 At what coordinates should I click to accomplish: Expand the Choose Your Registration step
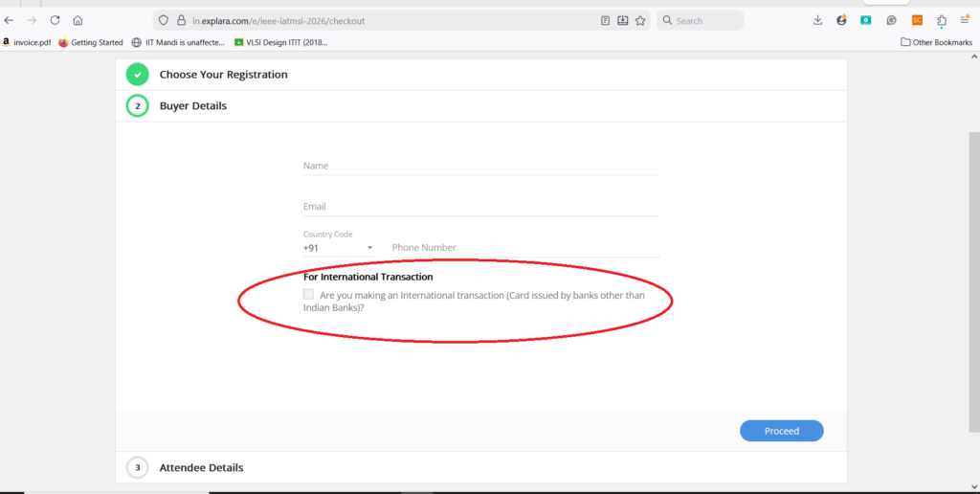point(223,74)
